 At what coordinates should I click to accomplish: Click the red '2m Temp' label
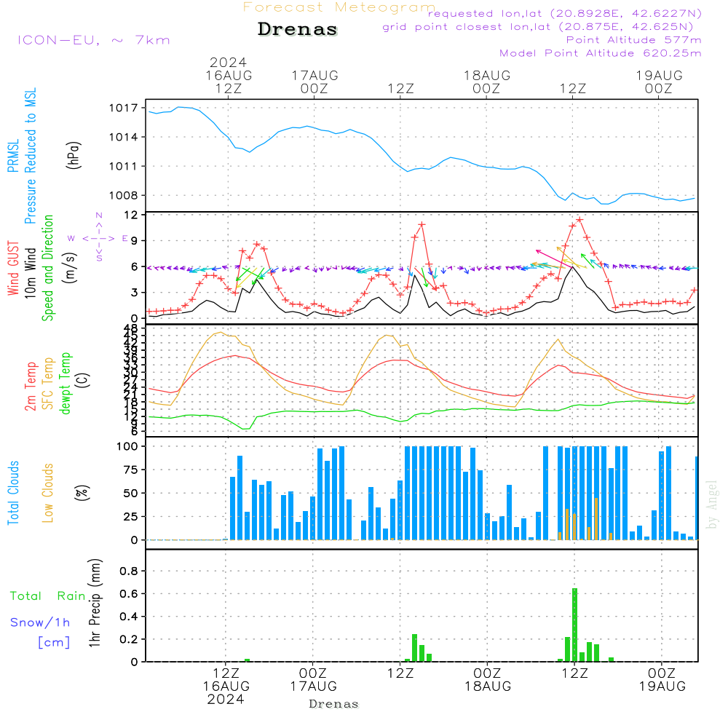[30, 387]
